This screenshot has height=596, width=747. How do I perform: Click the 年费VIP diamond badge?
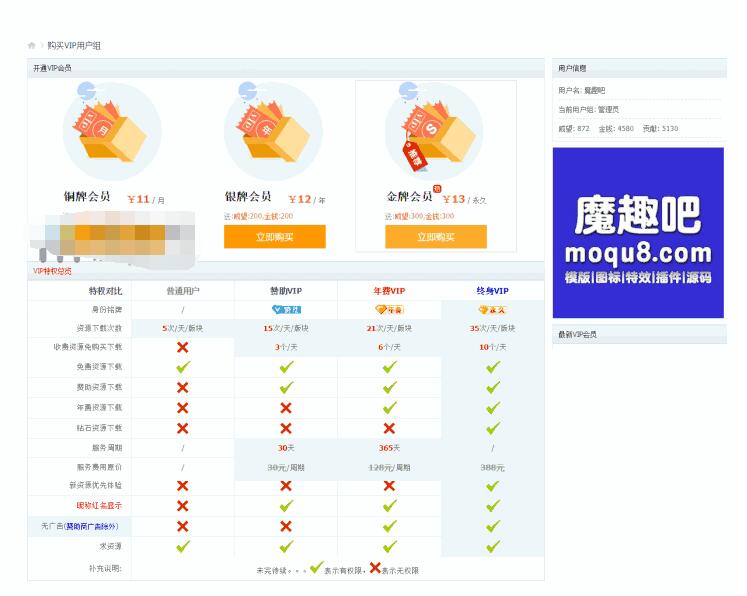389,310
